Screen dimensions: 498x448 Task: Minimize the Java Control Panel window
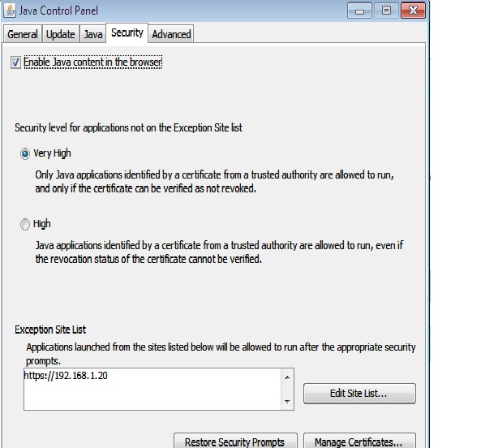359,11
